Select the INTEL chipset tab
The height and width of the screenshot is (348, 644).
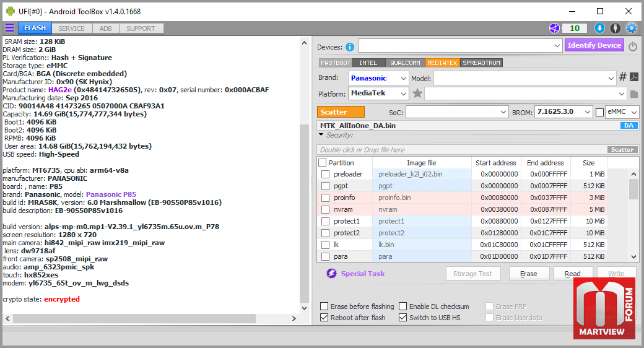tap(368, 63)
